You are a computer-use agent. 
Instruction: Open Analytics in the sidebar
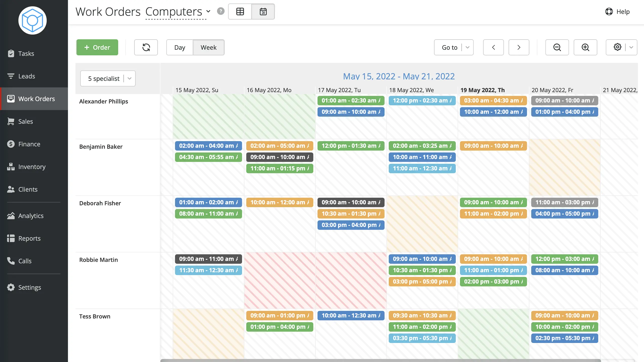[31, 216]
